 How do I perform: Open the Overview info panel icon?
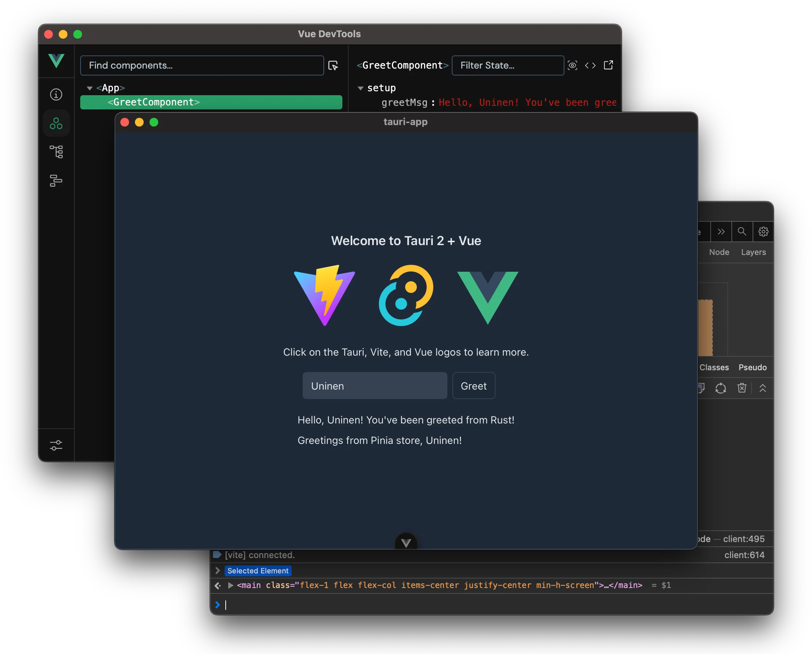[x=56, y=94]
